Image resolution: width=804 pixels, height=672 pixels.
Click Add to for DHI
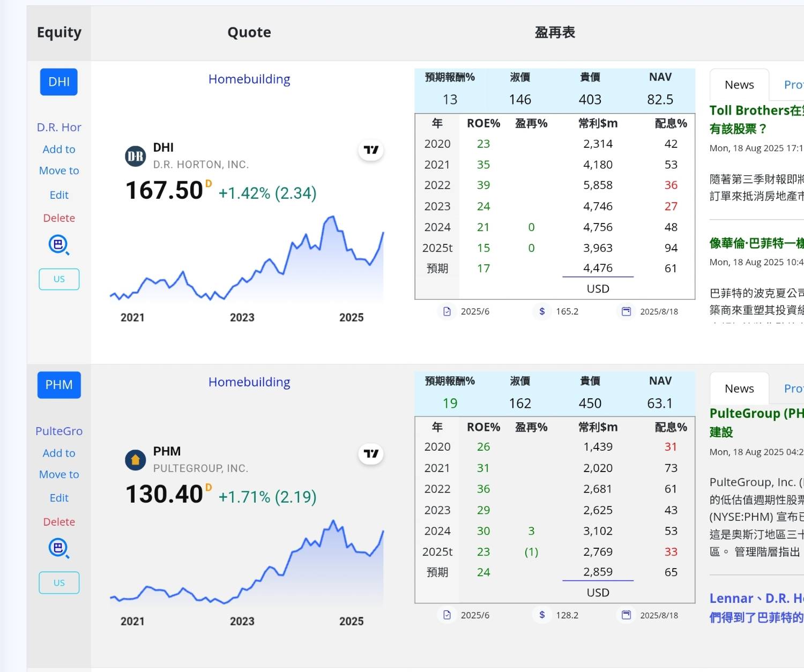(x=59, y=150)
